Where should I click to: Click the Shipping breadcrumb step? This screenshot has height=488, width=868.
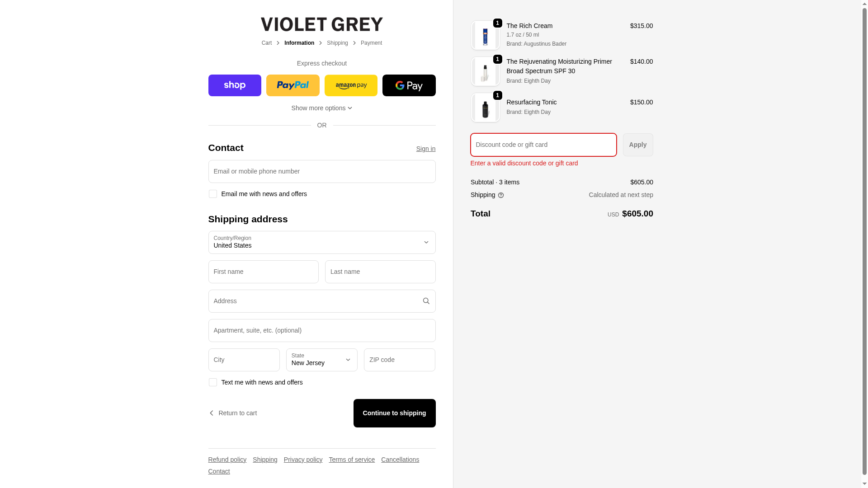[337, 43]
